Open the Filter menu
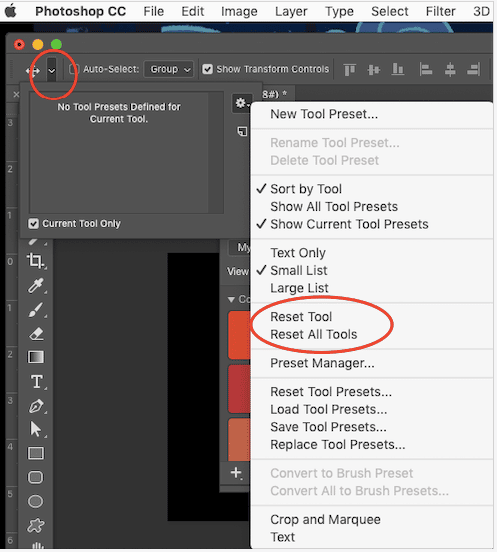 (x=440, y=11)
